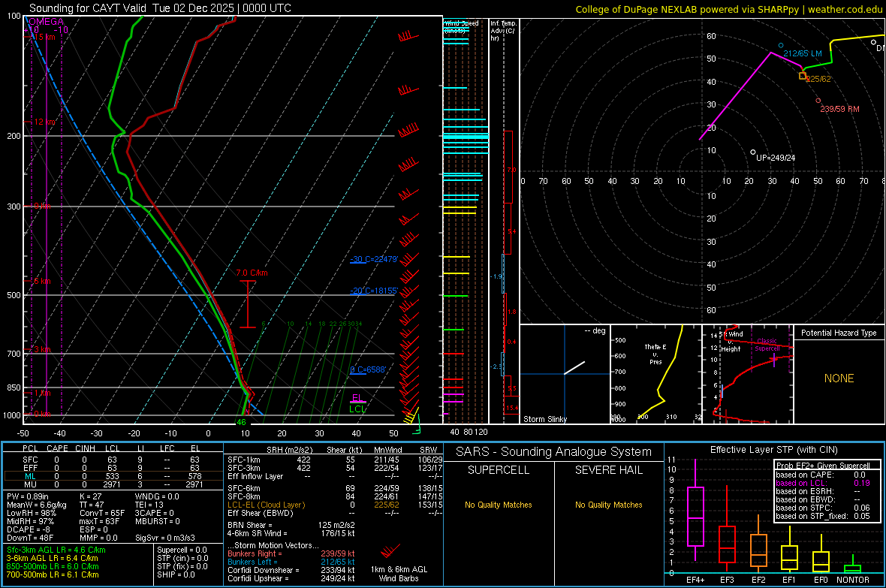Screen dimensions: 886x588
Task: Click the 'DCAPE = -8' value
Action: click(x=29, y=529)
